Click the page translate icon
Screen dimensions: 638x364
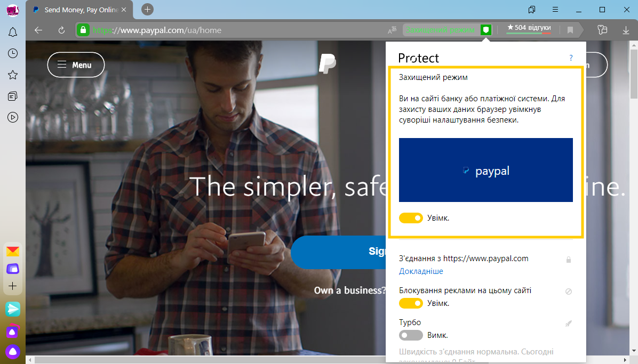[392, 30]
